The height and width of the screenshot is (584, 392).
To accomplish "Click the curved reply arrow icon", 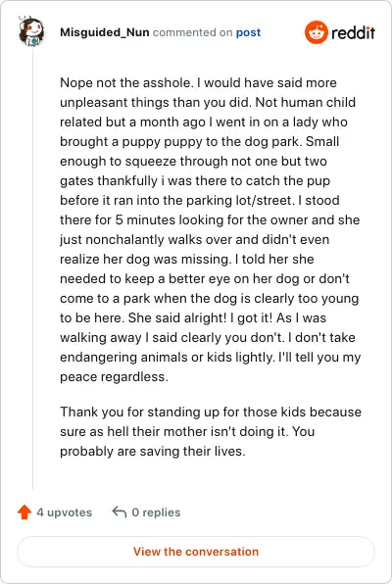I will click(x=120, y=512).
